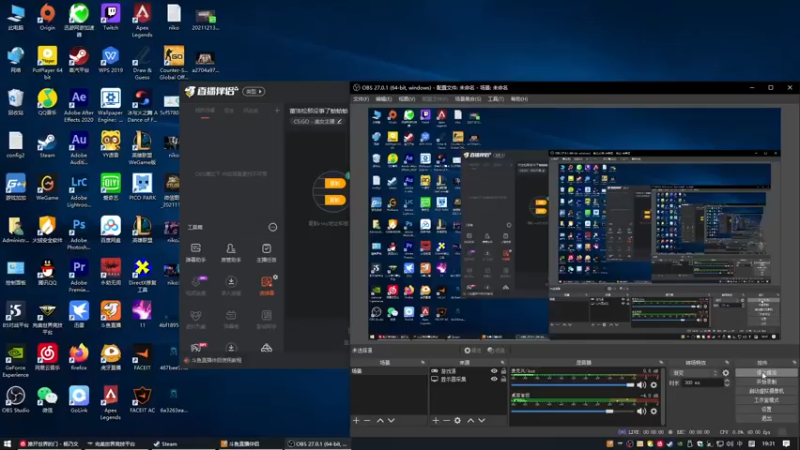This screenshot has height=450, width=800.
Task: Click 桌面音频 volume slider
Action: [572, 411]
